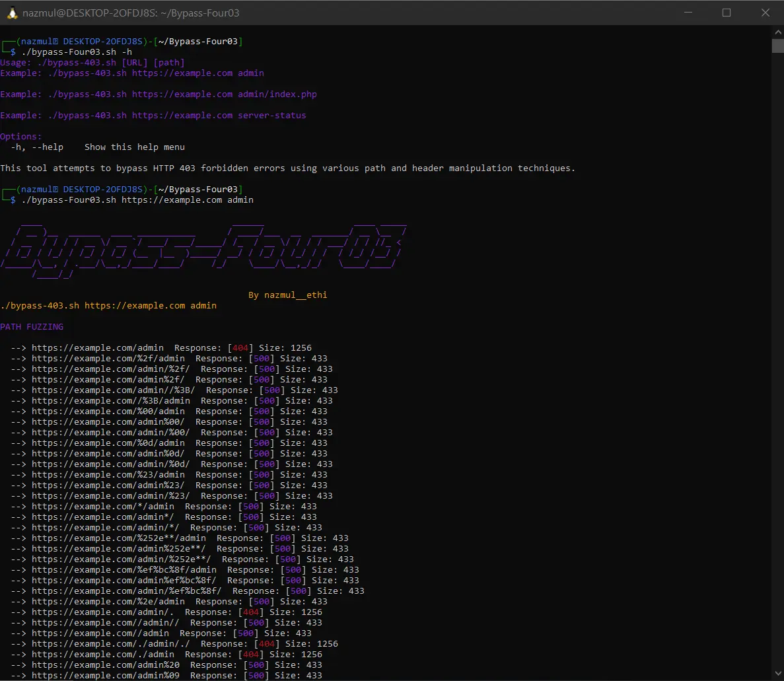Click the URL 'https://example.com/./admin/./'

[x=110, y=644]
